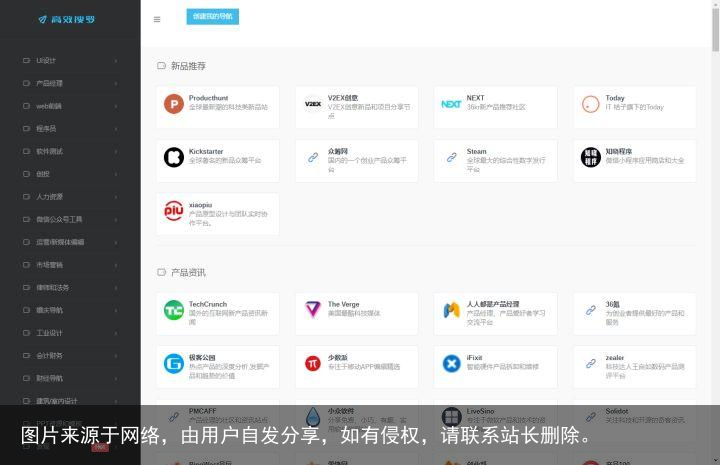
Task: Expand the 创投 sidebar chevron
Action: coord(116,174)
